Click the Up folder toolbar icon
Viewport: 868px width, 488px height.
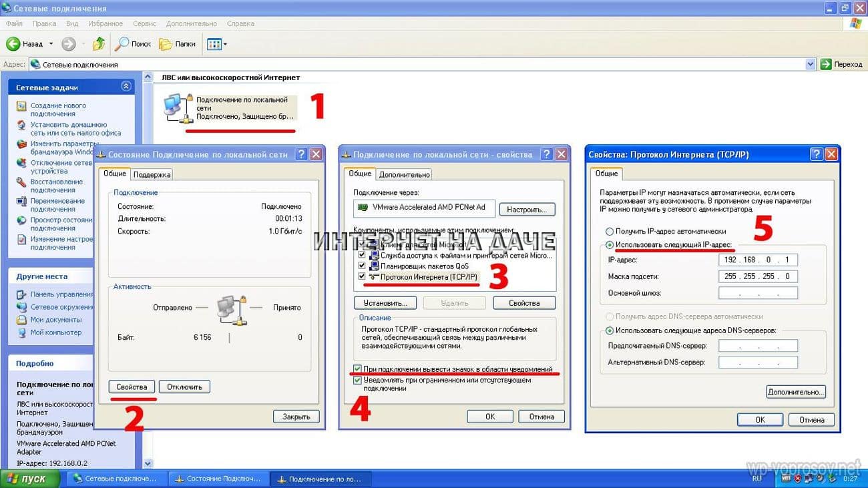click(99, 44)
